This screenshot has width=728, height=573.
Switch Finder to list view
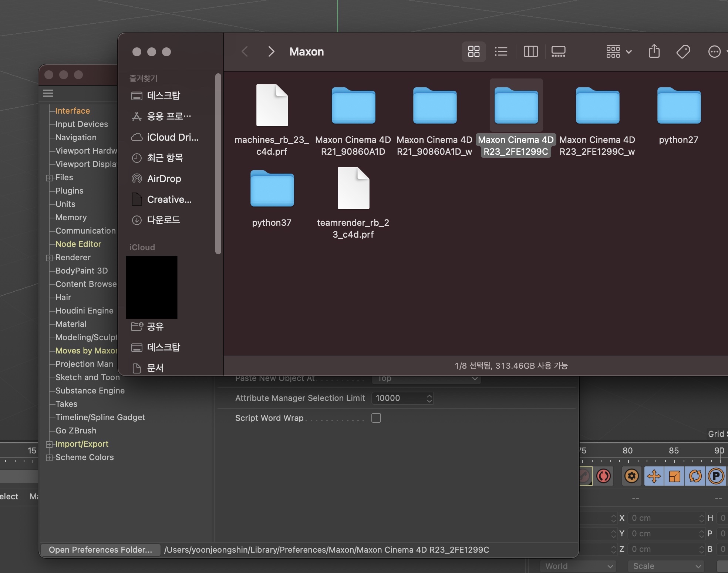501,51
